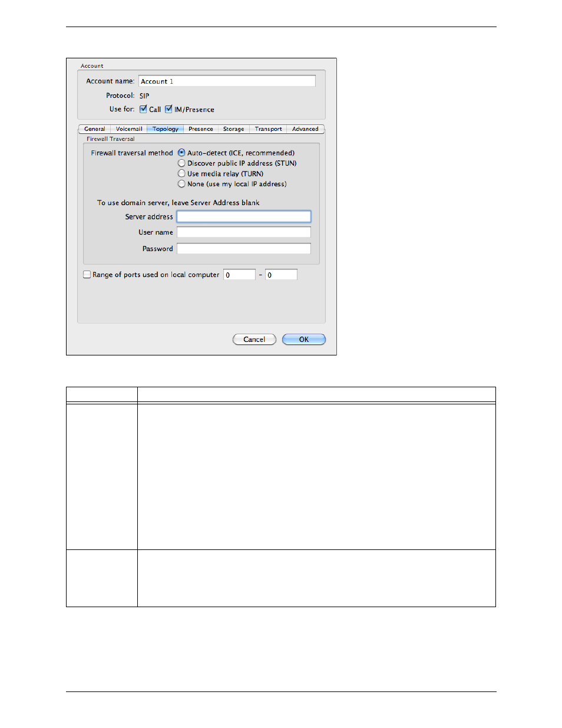Click the 'SIP' protocol value text
Image resolution: width=562 pixels, height=728 pixels.
tap(144, 95)
